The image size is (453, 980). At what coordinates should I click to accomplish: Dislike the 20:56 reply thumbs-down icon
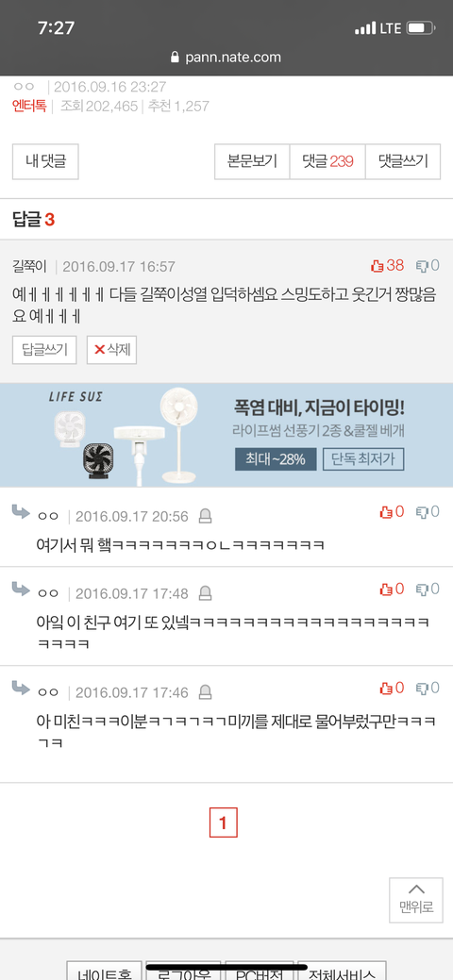tap(428, 512)
